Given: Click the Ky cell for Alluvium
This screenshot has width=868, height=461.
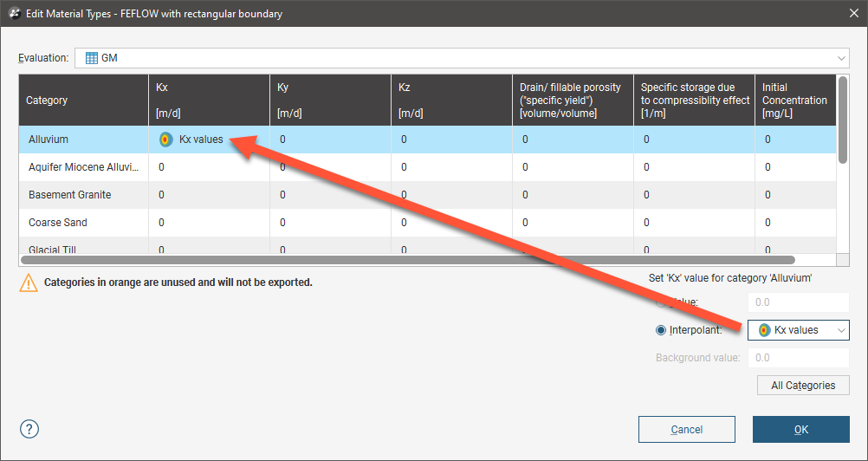Looking at the screenshot, I should [330, 140].
